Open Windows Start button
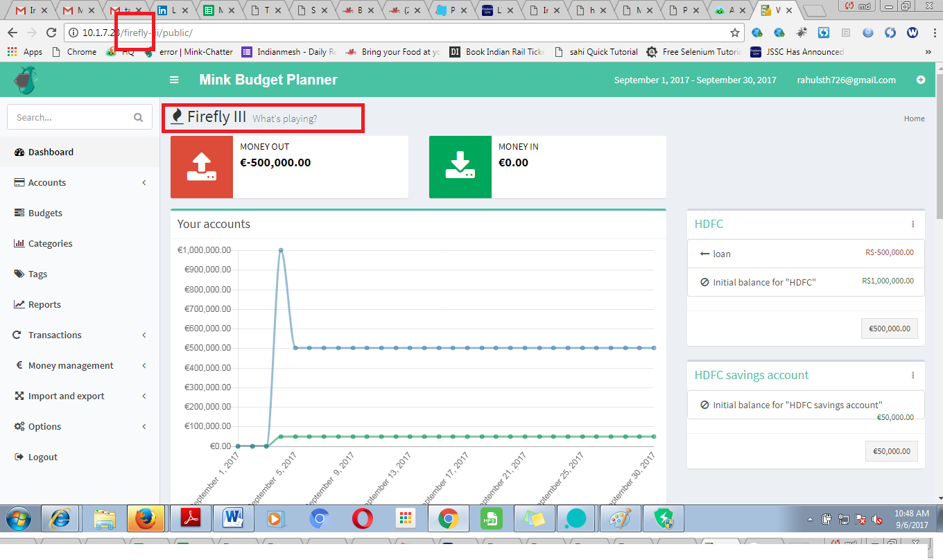The width and height of the screenshot is (943, 560). (19, 518)
